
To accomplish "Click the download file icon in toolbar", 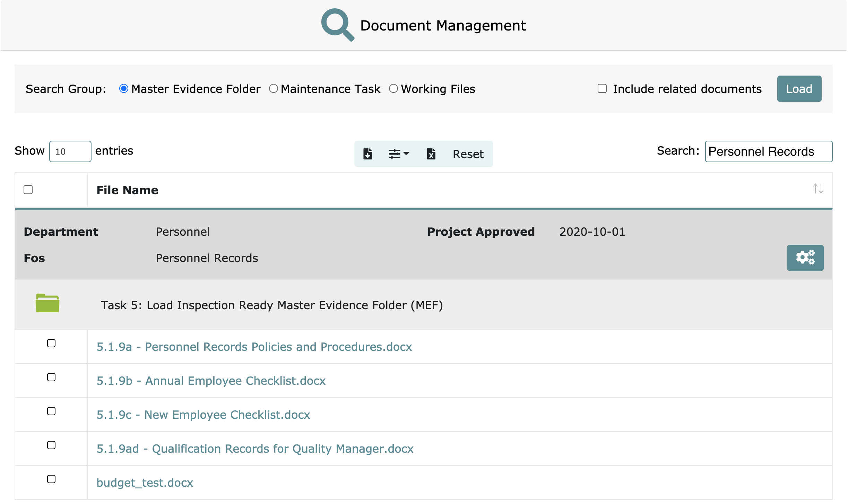I will click(367, 154).
